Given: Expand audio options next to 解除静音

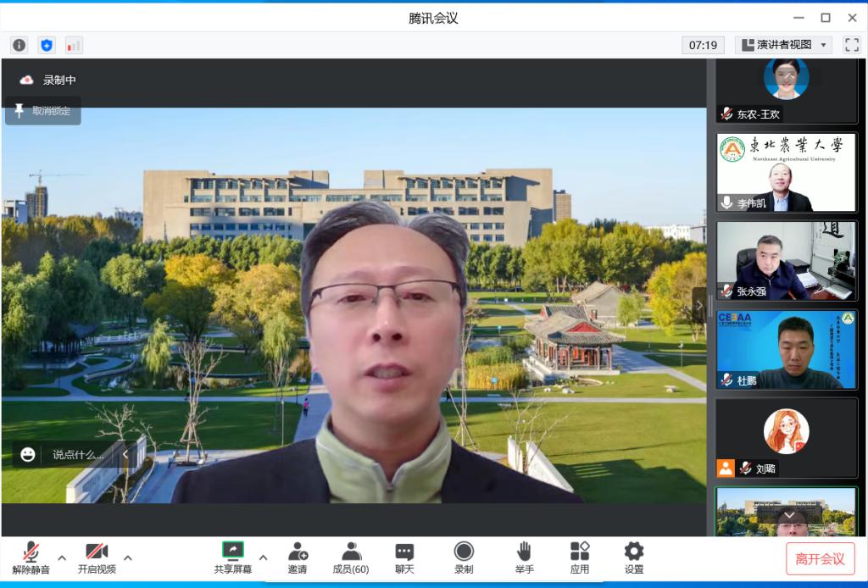Looking at the screenshot, I should pyautogui.click(x=60, y=558).
